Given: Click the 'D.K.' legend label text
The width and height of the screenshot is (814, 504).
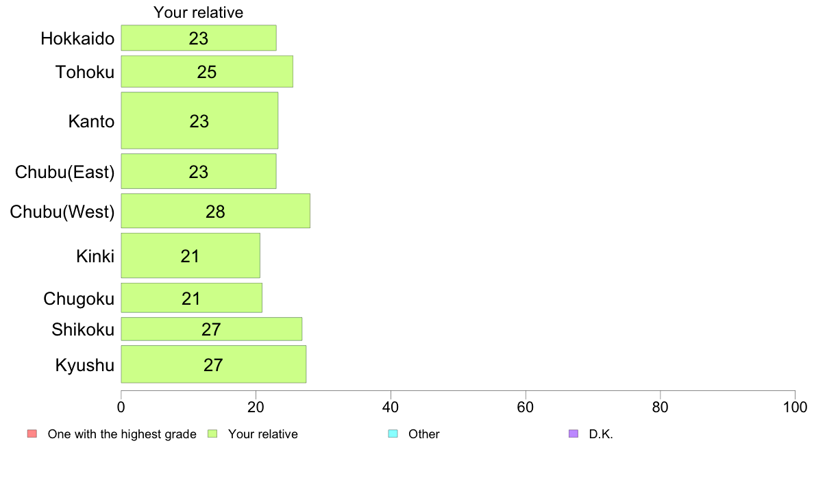Looking at the screenshot, I should coord(601,434).
